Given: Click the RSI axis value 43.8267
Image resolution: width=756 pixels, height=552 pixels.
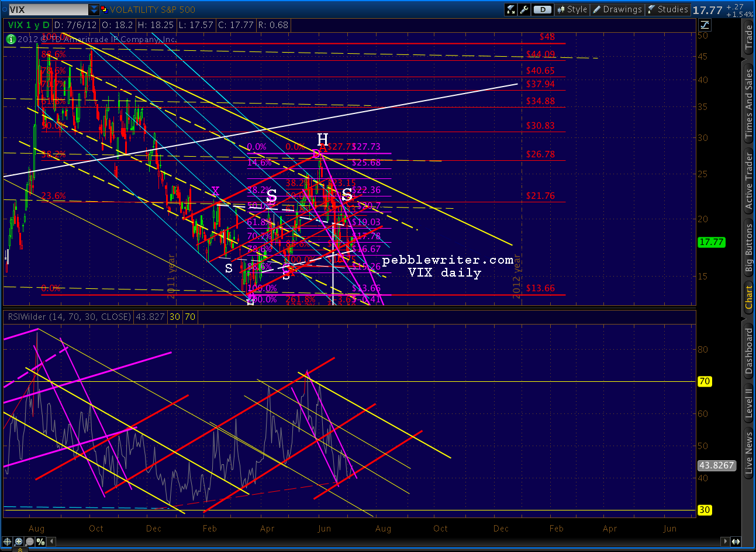Looking at the screenshot, I should coord(716,465).
